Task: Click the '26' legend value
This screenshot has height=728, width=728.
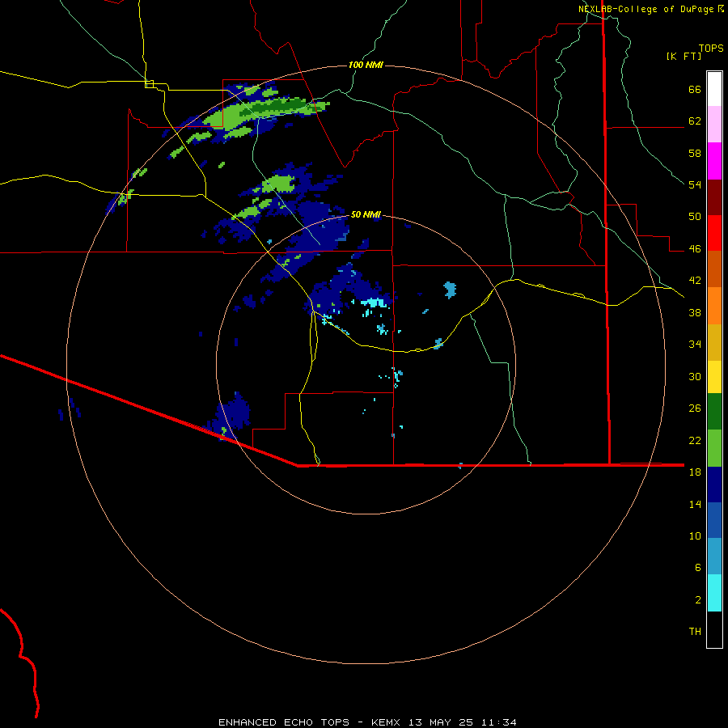Action: click(695, 408)
